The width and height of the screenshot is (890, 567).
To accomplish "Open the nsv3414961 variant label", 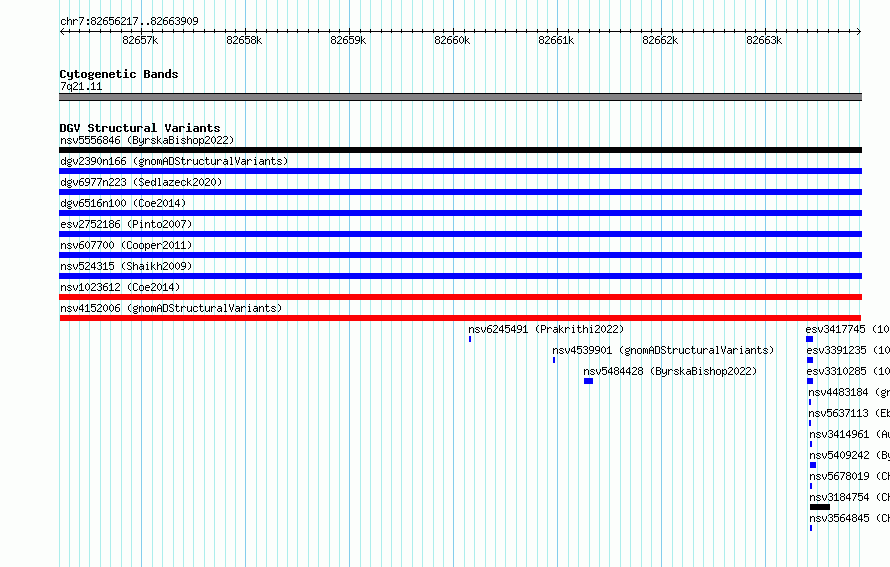I will click(x=850, y=434).
